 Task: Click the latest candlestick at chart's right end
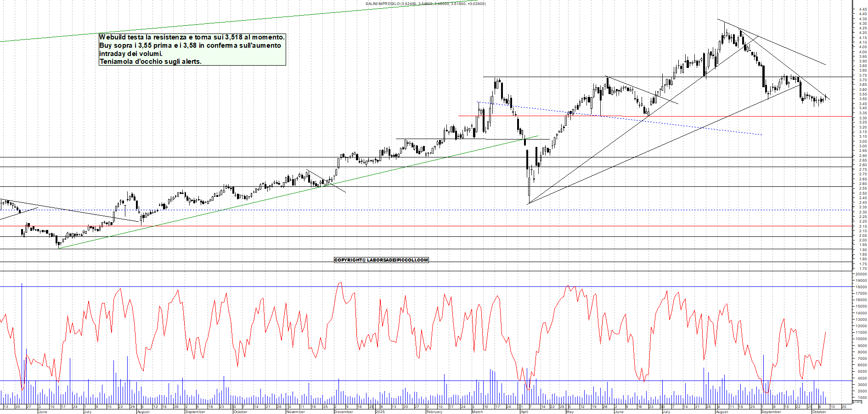tap(826, 97)
